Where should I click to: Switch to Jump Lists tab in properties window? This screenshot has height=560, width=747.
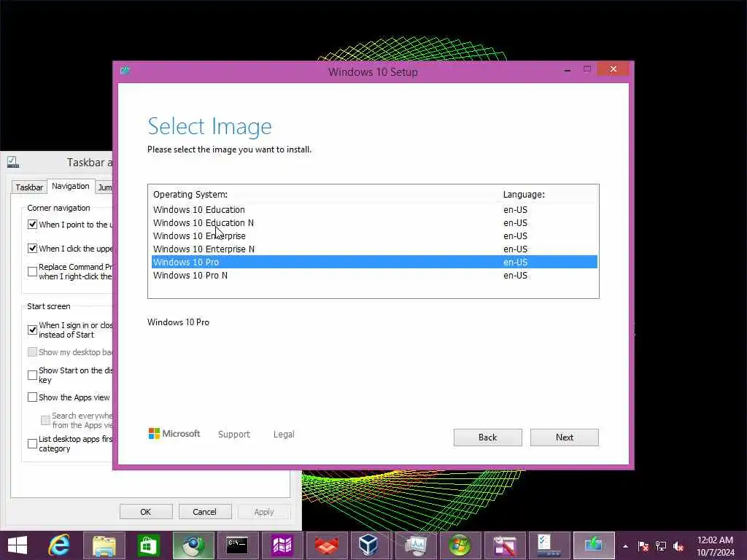(105, 187)
